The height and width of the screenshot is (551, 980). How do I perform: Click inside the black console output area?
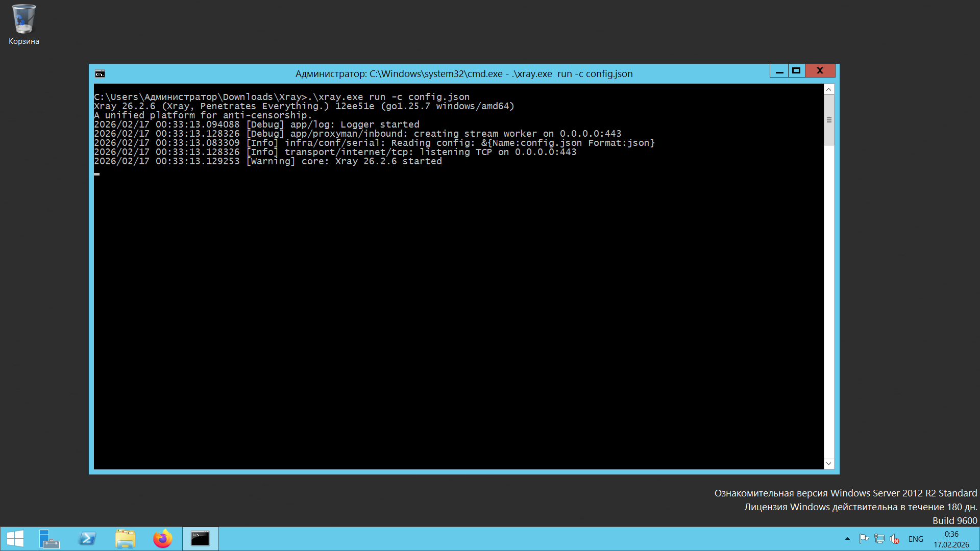tap(458, 306)
